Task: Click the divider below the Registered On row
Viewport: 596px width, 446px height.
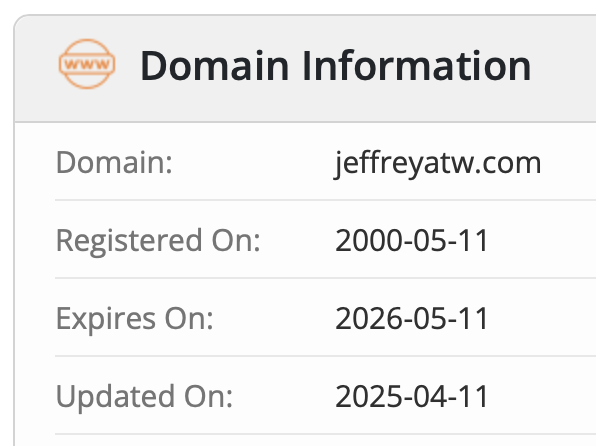Action: 325,278
